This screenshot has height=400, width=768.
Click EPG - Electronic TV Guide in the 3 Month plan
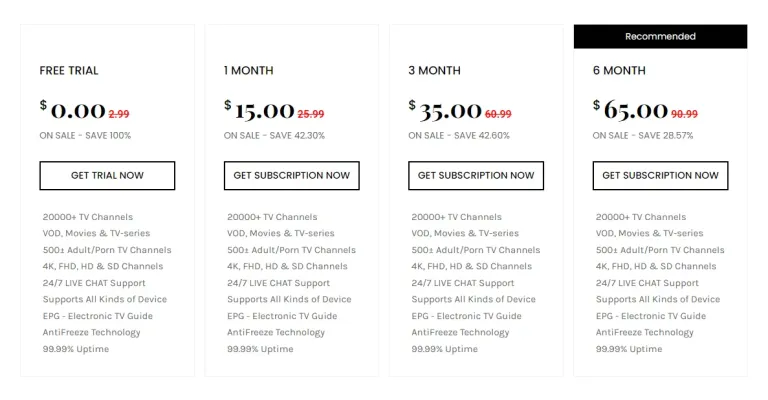pos(466,316)
